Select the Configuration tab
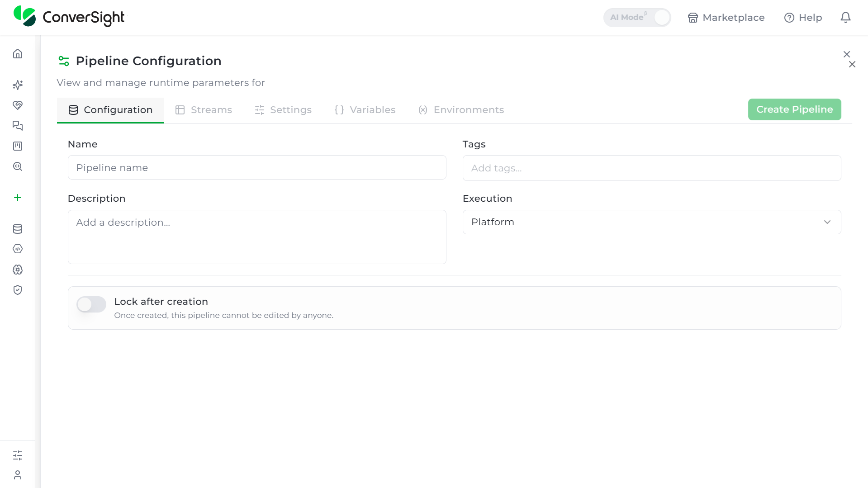Viewport: 868px width, 488px height. click(110, 110)
